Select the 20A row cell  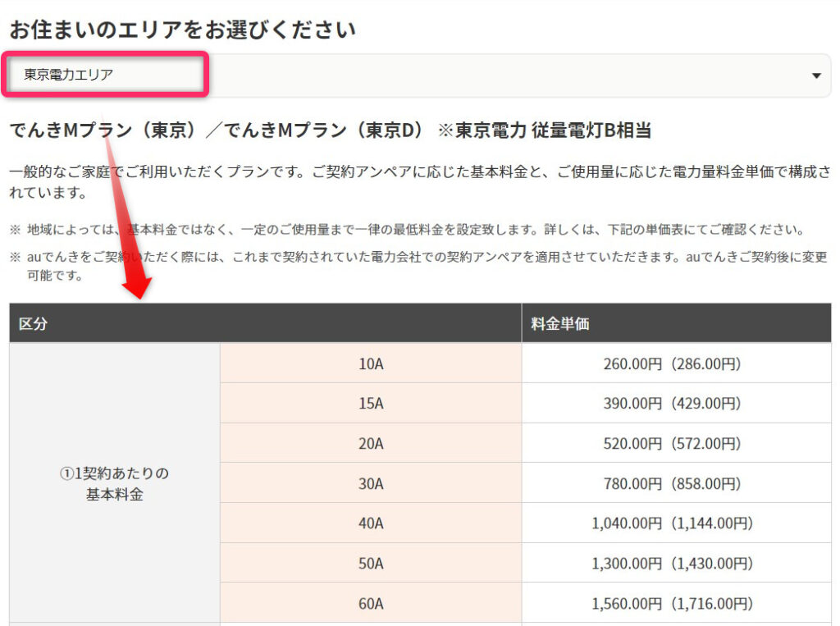click(x=371, y=443)
